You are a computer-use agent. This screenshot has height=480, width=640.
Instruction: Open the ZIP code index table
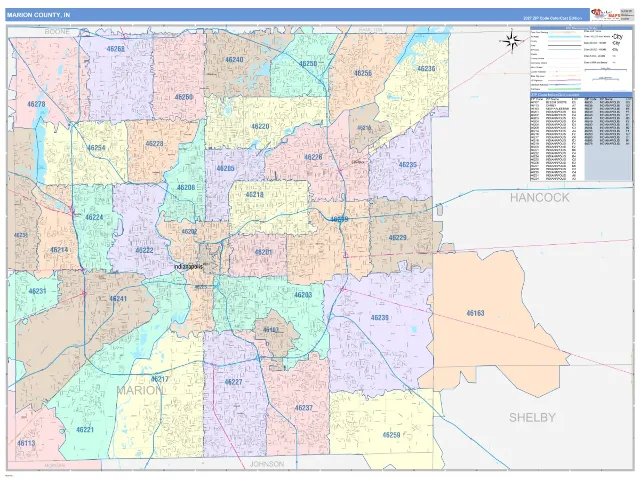[x=581, y=137]
